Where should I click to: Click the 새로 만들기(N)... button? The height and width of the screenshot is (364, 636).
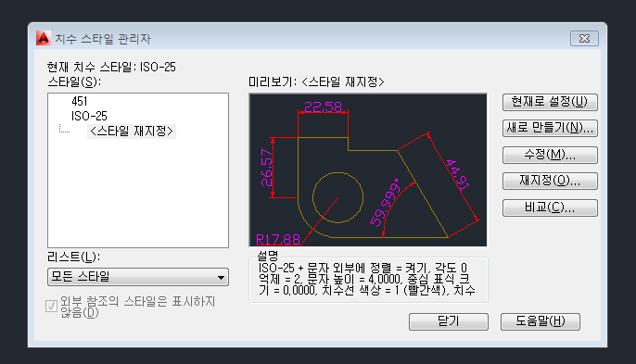pyautogui.click(x=550, y=128)
